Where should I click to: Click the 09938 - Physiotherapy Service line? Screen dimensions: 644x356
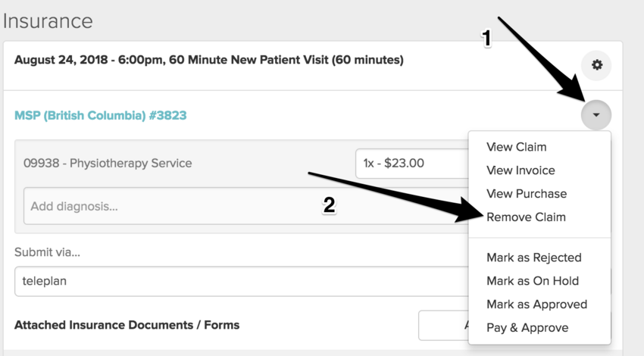click(108, 163)
